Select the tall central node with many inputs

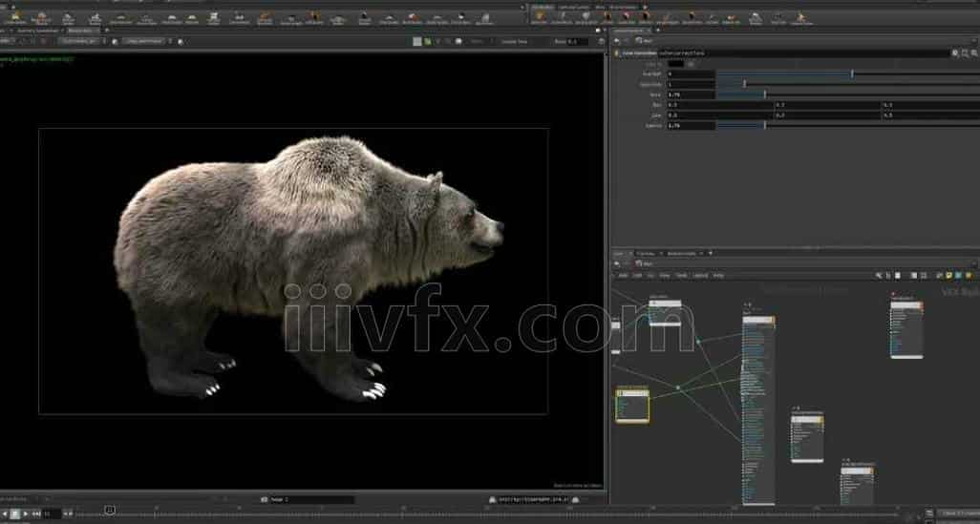[x=758, y=410]
